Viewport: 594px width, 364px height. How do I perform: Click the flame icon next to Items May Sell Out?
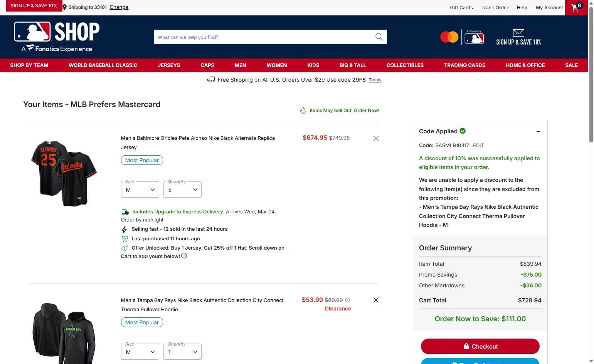303,111
